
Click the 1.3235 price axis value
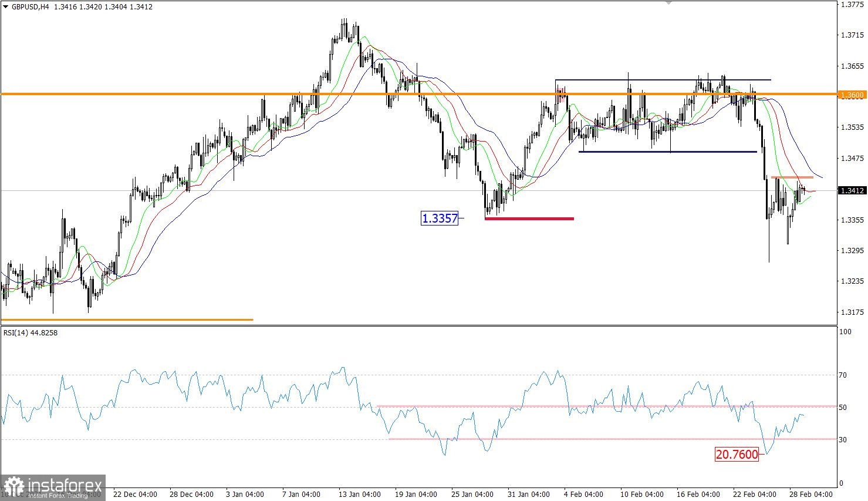[x=852, y=281]
